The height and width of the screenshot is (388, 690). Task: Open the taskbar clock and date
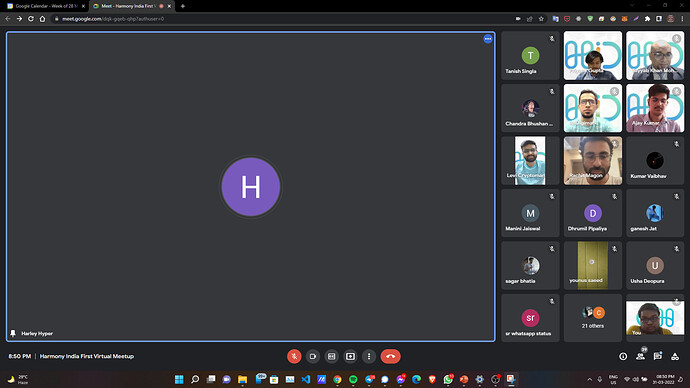pos(664,380)
